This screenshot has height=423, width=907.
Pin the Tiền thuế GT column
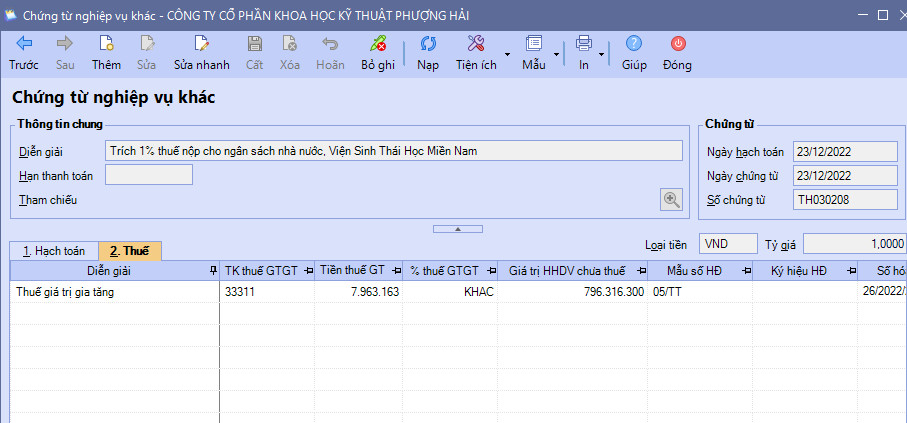396,271
